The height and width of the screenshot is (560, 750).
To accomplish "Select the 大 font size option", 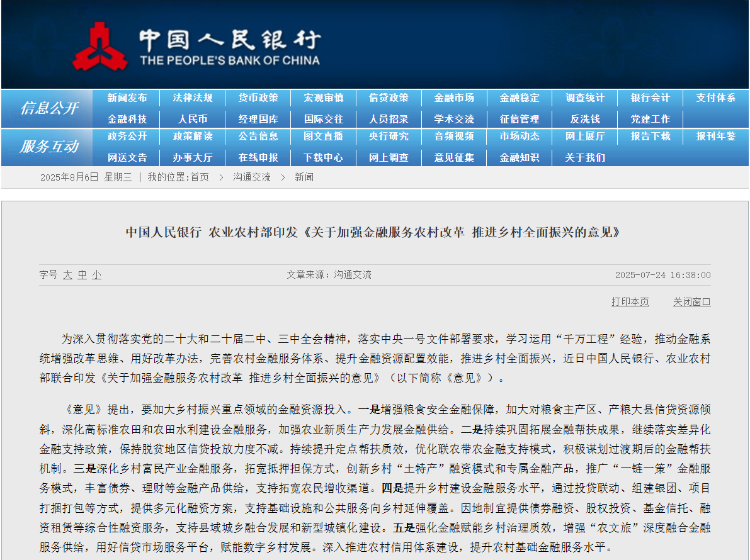I will [67, 275].
